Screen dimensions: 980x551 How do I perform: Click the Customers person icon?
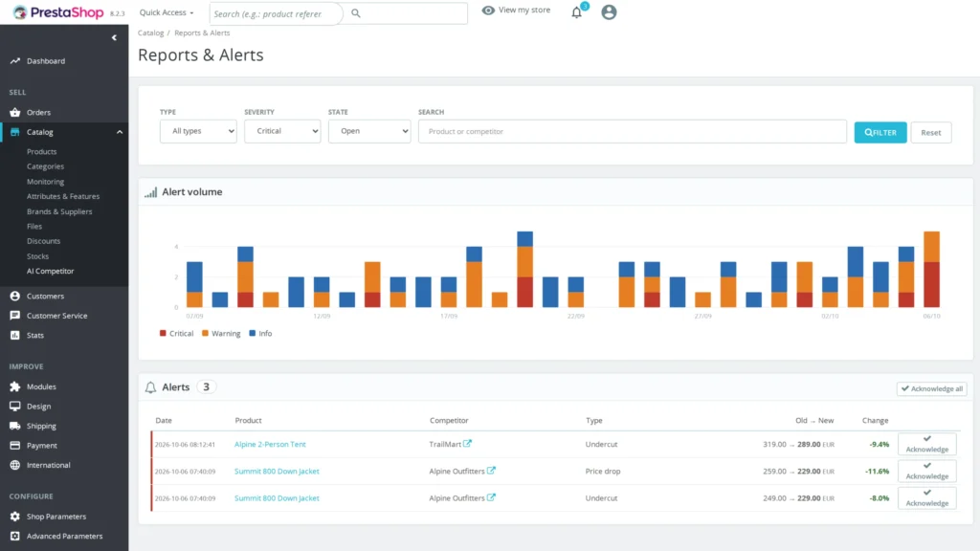point(15,297)
